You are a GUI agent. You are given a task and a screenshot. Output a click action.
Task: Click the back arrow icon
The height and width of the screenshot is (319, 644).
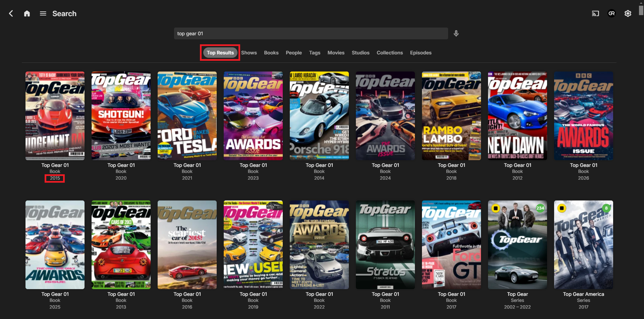(11, 13)
